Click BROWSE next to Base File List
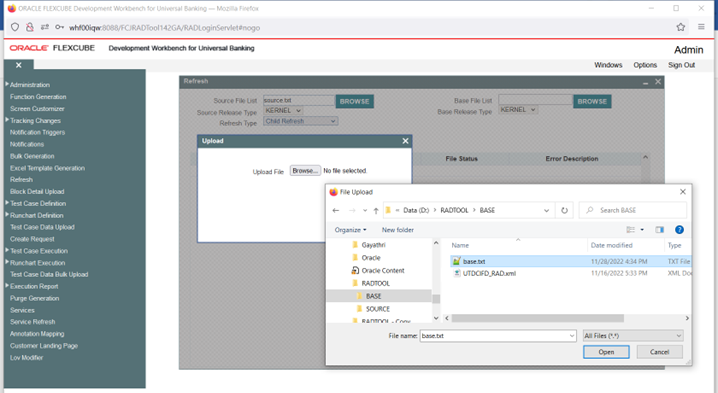 click(592, 101)
